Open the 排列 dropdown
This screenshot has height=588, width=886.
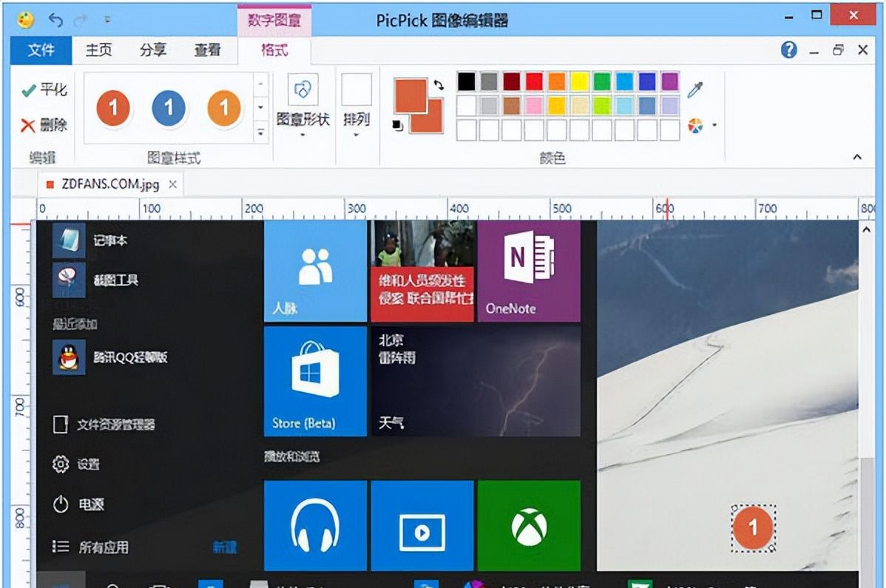click(356, 107)
